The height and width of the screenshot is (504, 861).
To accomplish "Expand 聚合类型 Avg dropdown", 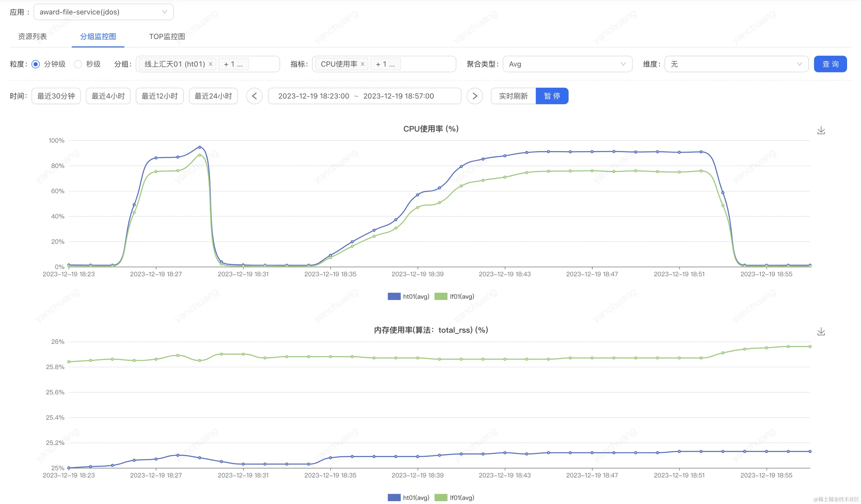I will coord(567,64).
